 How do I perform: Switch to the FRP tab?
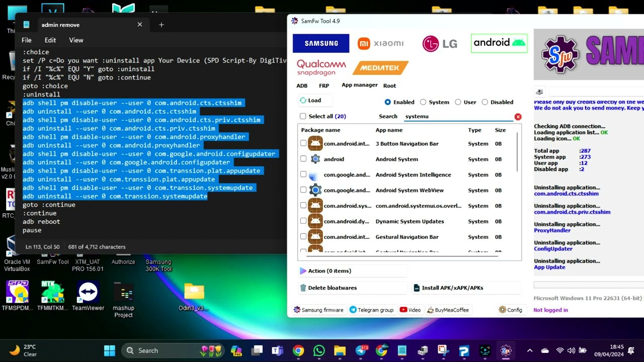pos(324,86)
